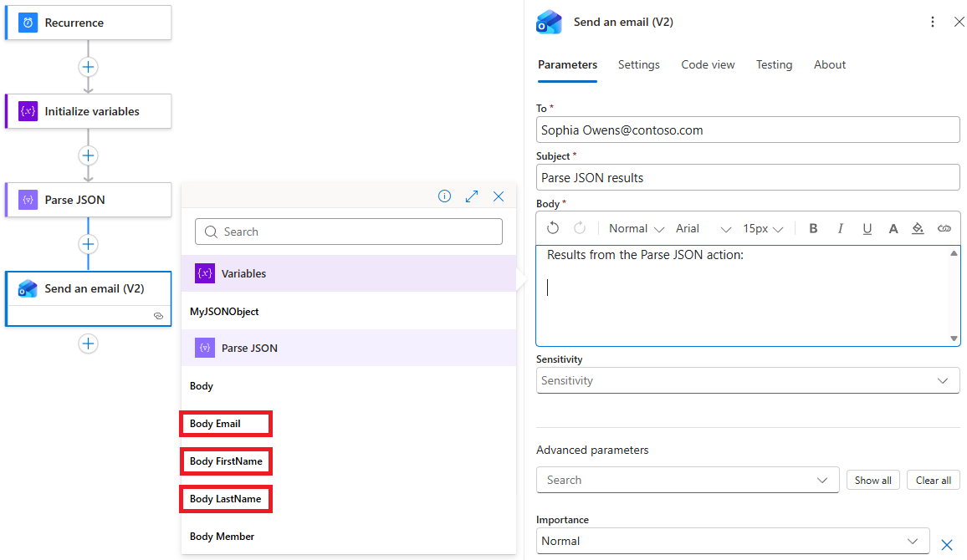
Task: Click the Parse JSON action icon in flow
Action: tap(28, 200)
